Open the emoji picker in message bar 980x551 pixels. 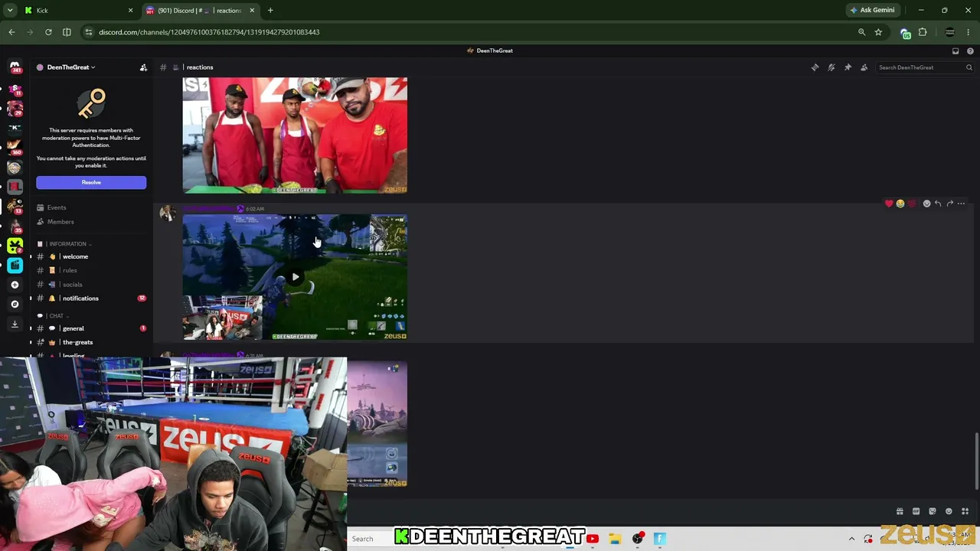(949, 511)
